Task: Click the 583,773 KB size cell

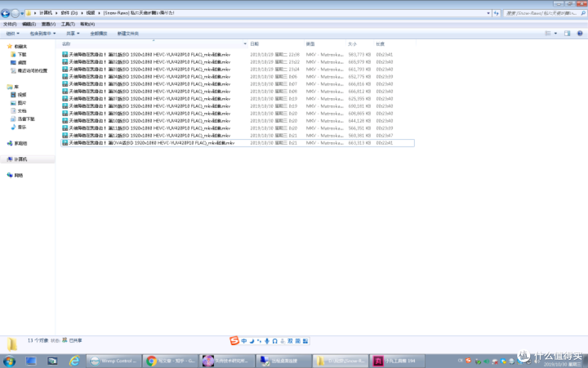Action: [359, 55]
